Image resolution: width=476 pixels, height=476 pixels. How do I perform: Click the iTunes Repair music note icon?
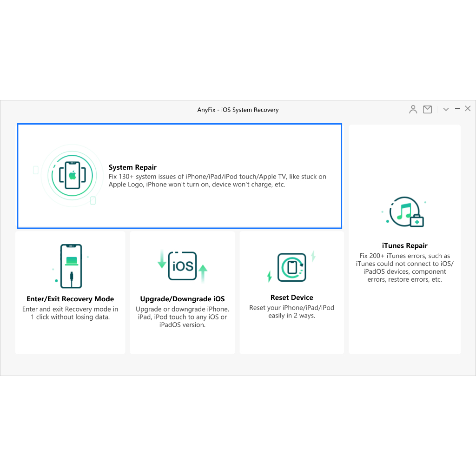(x=403, y=212)
